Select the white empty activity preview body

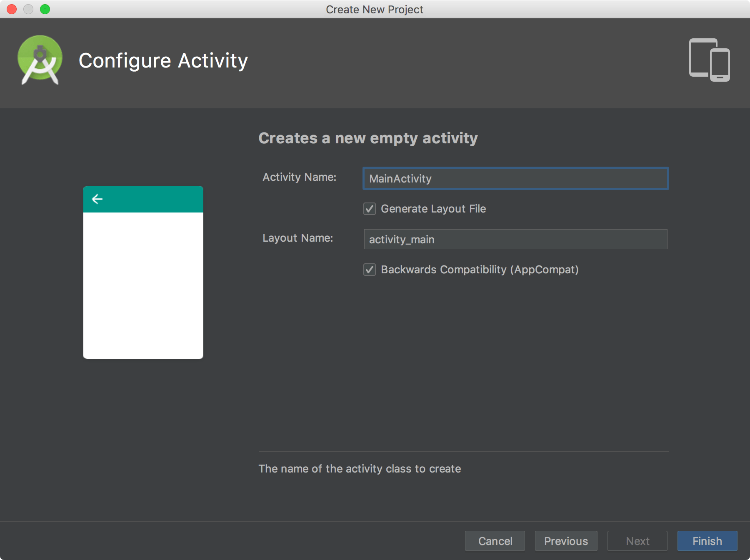click(x=143, y=285)
